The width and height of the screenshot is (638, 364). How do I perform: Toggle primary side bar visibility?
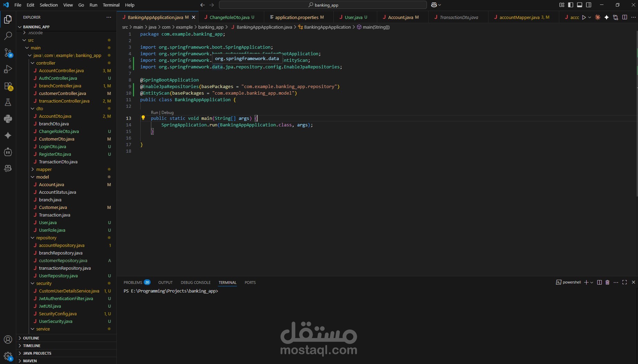point(571,5)
